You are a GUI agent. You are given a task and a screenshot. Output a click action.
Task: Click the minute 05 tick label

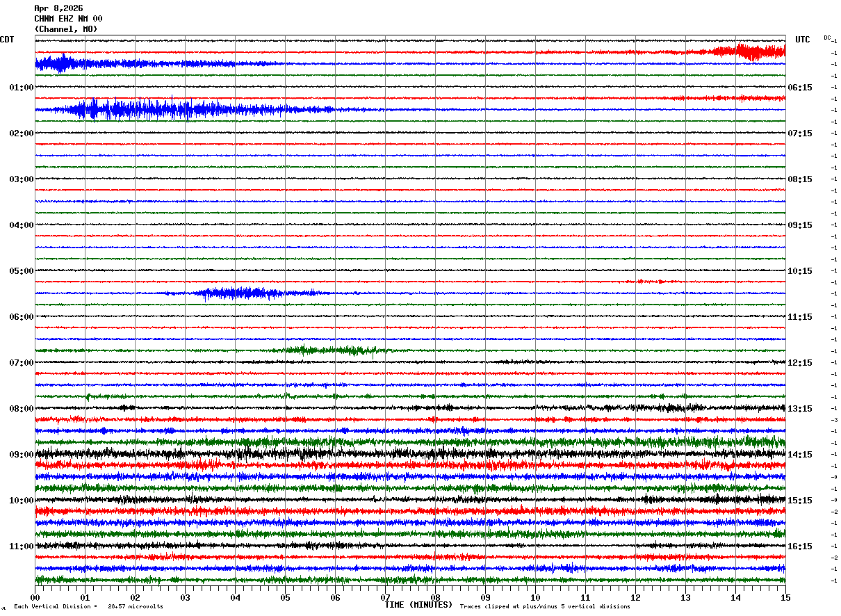(285, 597)
